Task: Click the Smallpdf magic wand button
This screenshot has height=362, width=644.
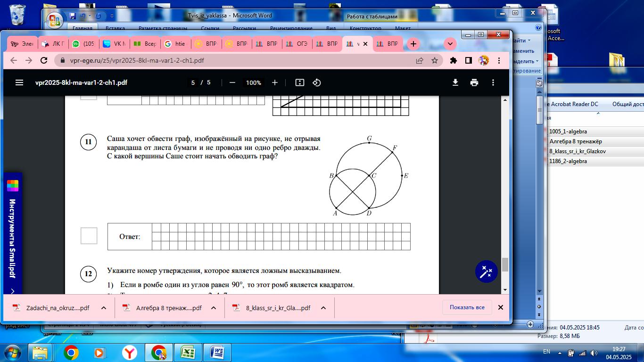Action: point(487,271)
